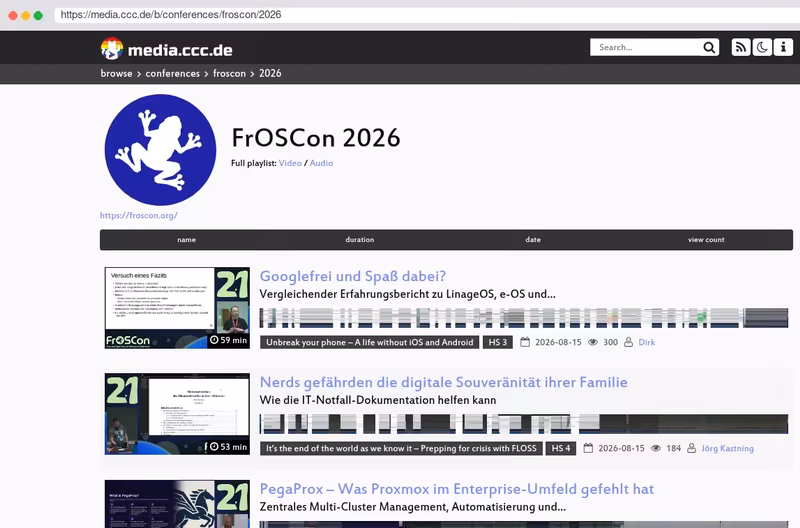The height and width of the screenshot is (528, 800).
Task: Select Prepping for crisis with FLOSS tag
Action: tap(401, 448)
